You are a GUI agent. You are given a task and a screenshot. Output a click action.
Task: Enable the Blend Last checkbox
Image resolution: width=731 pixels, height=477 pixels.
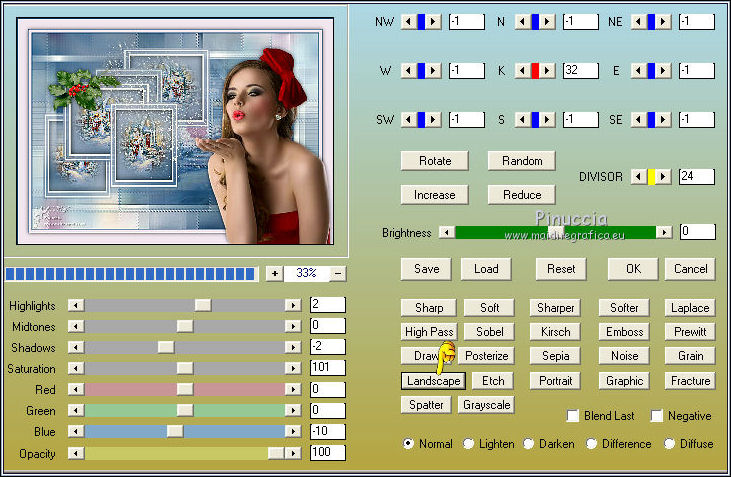click(573, 416)
